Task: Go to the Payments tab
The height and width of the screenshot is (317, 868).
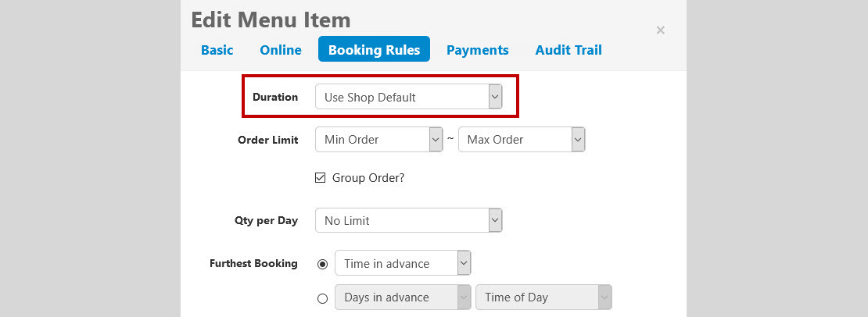Action: (x=477, y=50)
